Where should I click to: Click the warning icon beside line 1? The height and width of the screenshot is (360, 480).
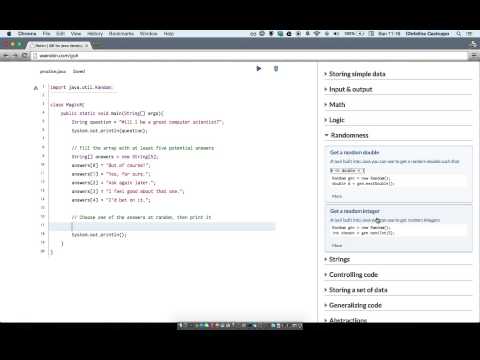coord(36,88)
